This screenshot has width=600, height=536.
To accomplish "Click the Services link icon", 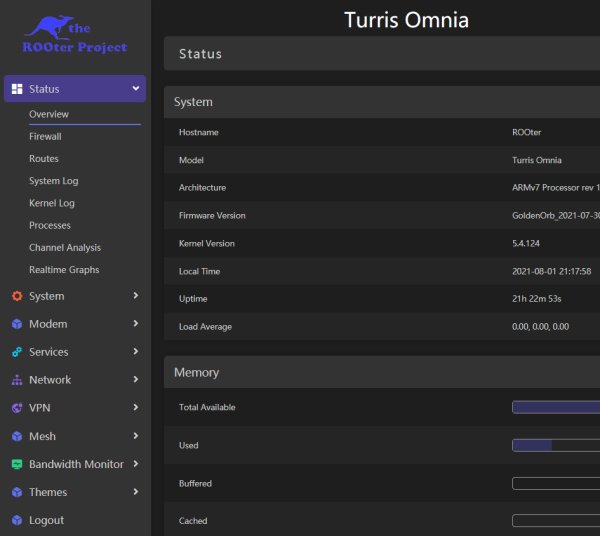I will pyautogui.click(x=17, y=352).
